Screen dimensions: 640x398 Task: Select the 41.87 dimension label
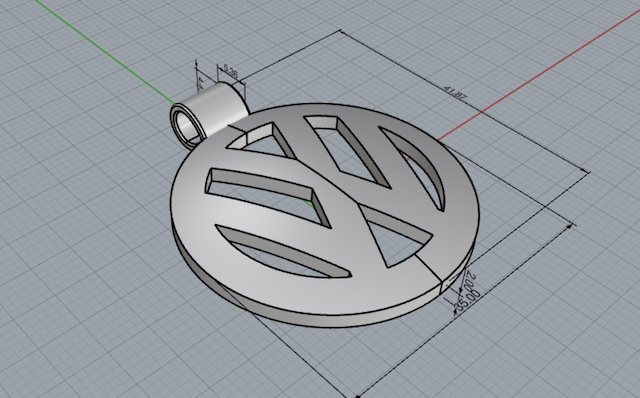(455, 93)
